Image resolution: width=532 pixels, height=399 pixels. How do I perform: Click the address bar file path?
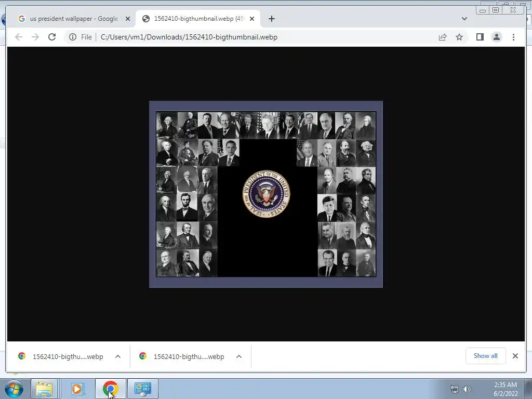click(189, 37)
